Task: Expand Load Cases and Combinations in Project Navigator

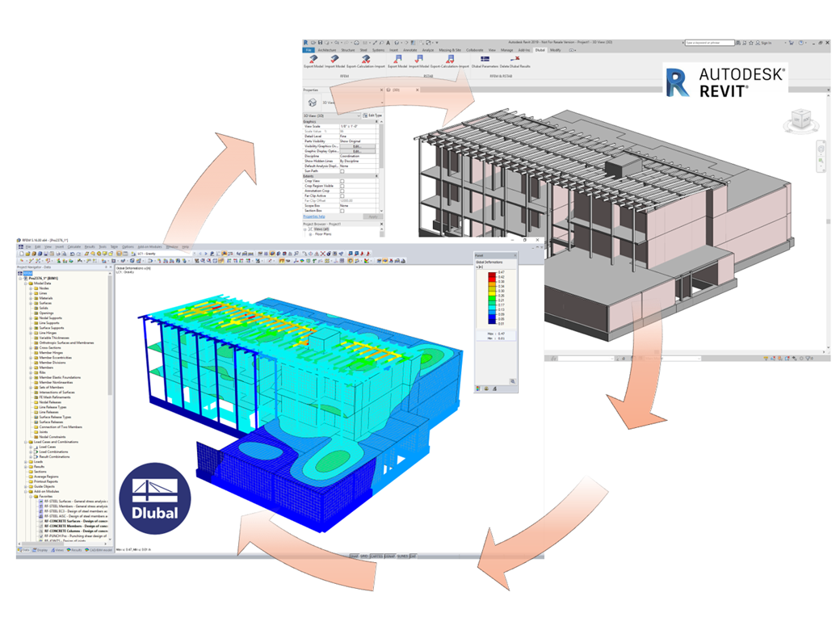Action: [x=25, y=442]
